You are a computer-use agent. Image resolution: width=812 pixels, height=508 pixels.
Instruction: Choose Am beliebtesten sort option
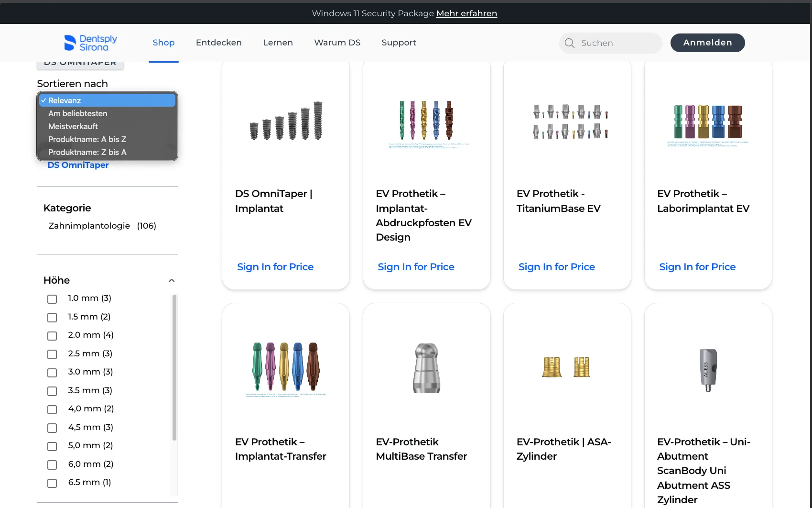[108, 113]
